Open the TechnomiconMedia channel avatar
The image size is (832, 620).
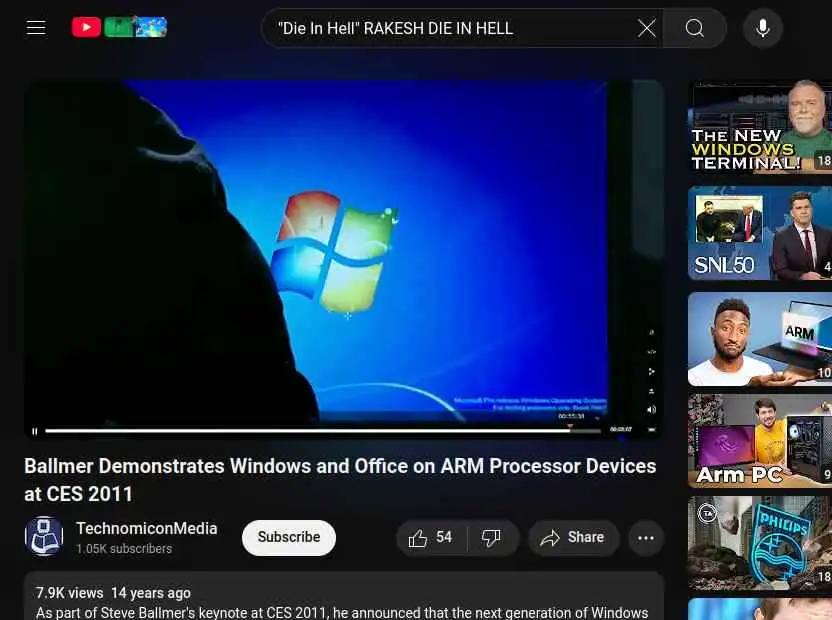tap(44, 536)
